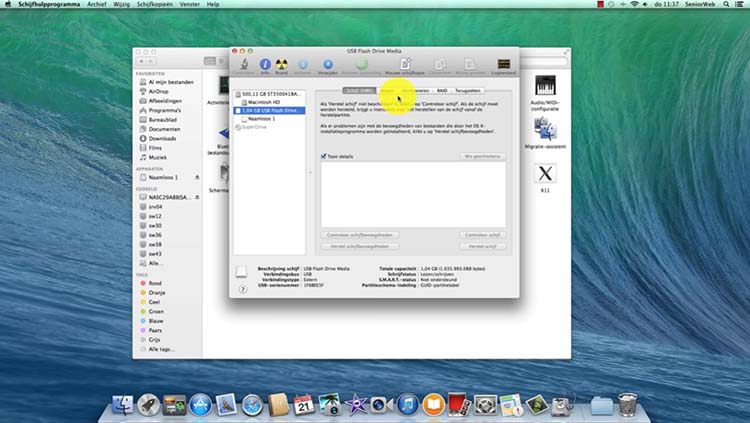Switch to the Partitioneer tab

(x=415, y=90)
